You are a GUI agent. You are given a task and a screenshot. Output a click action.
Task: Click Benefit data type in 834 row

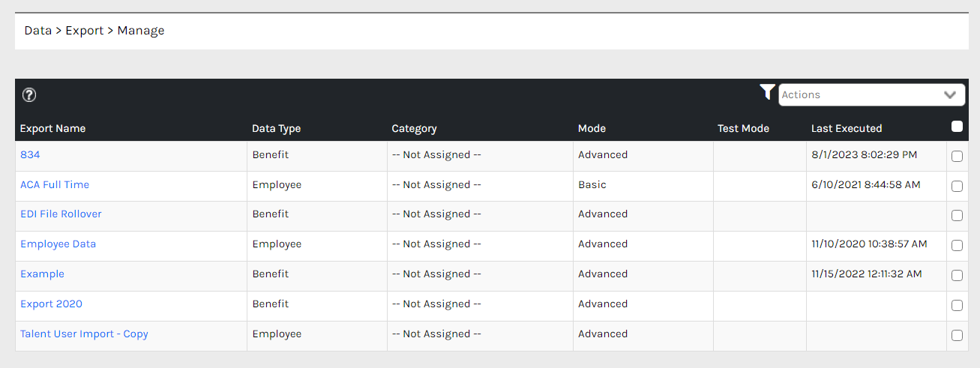pyautogui.click(x=270, y=154)
